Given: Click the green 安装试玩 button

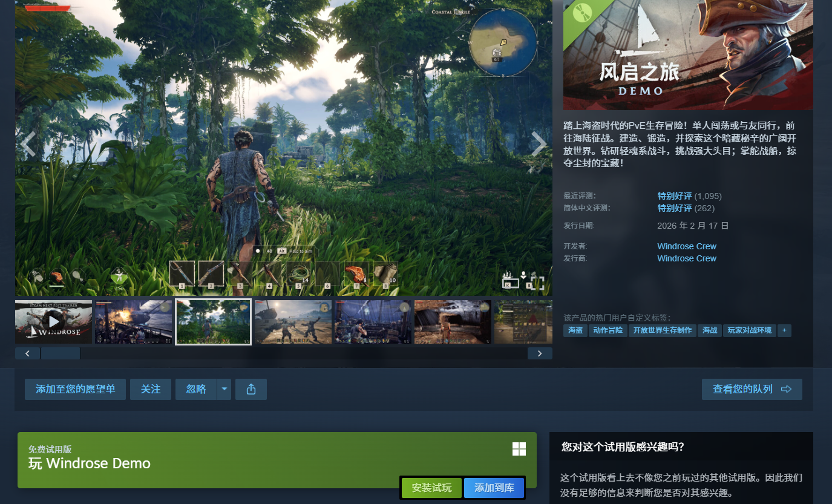Looking at the screenshot, I should click(431, 488).
